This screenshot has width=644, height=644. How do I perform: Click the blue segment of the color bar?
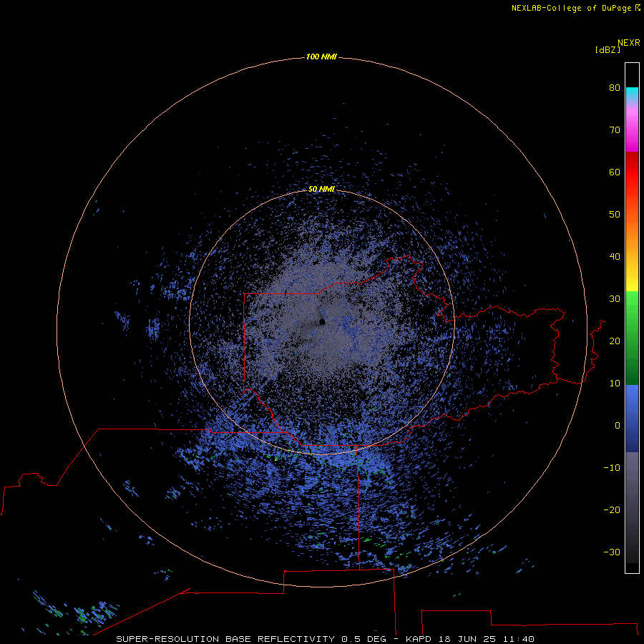tap(632, 418)
